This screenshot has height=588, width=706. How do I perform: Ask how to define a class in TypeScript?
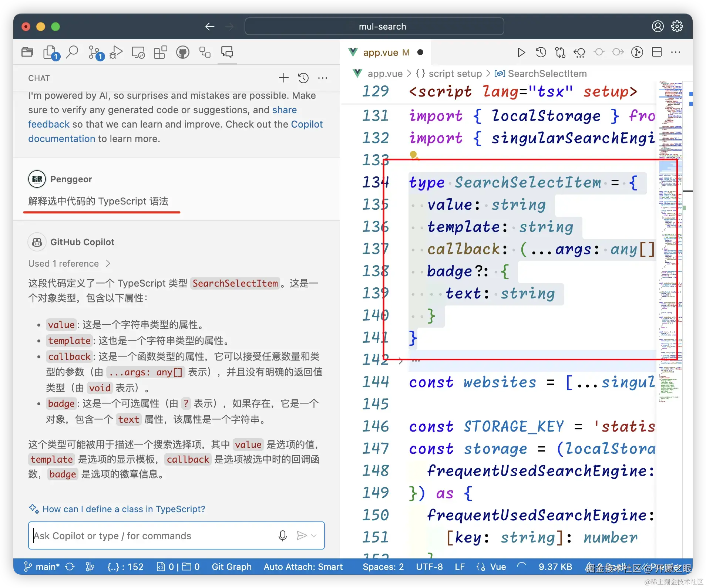point(124,509)
